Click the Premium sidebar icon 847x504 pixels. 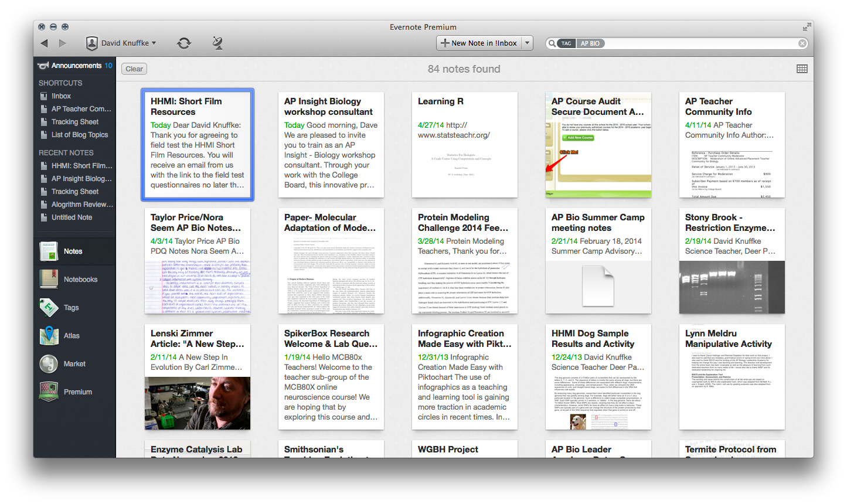tap(49, 392)
